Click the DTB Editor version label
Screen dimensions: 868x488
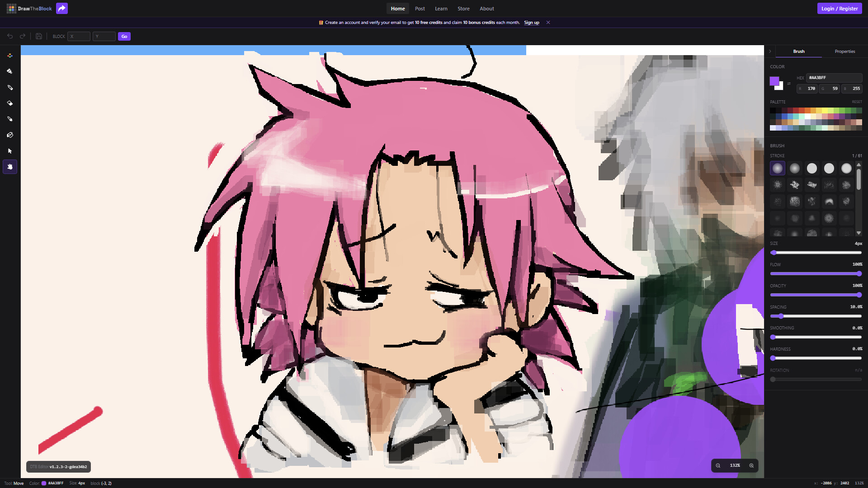click(58, 467)
